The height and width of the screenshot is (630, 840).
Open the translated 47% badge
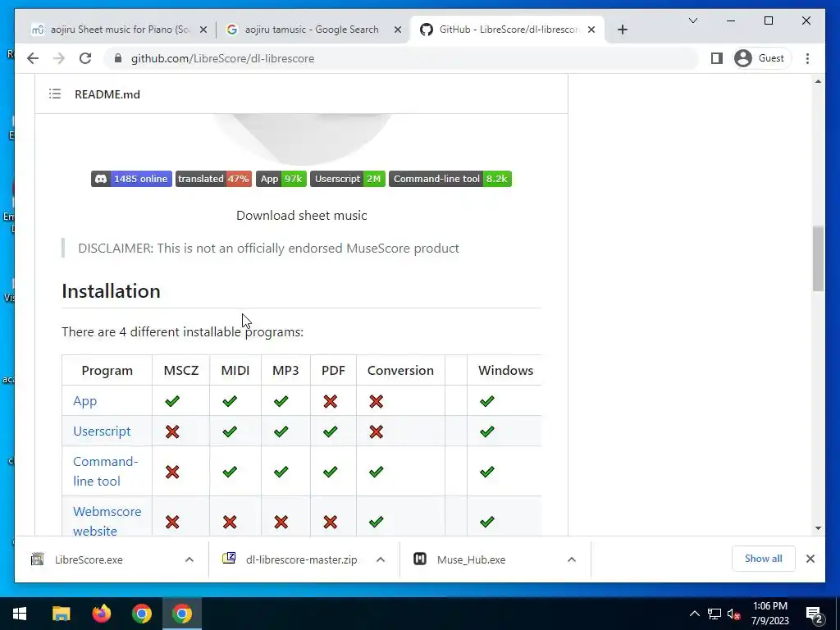point(214,179)
